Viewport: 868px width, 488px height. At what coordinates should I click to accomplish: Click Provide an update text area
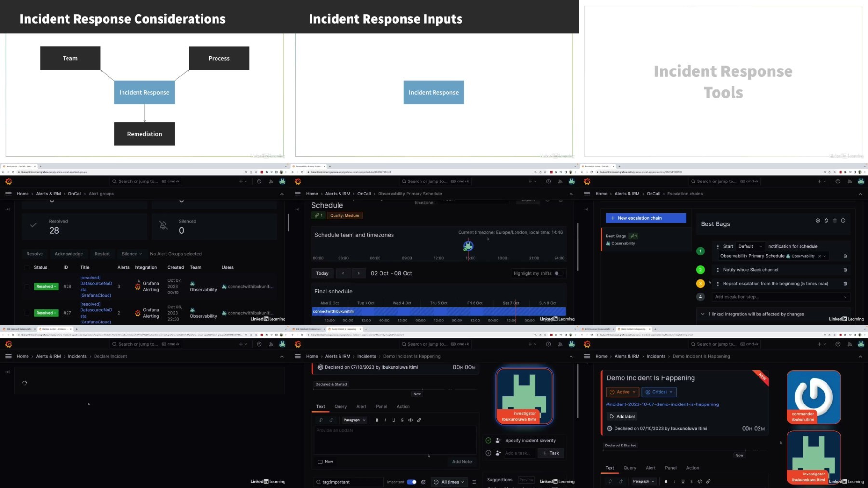click(x=395, y=440)
